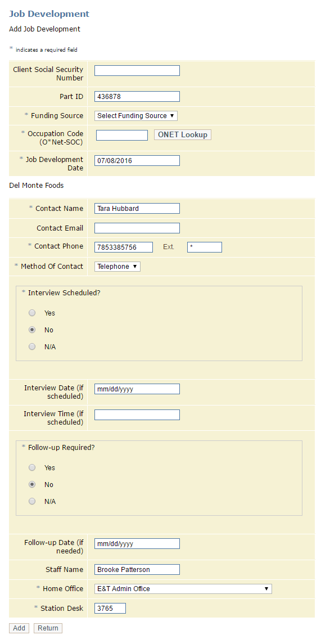Click into the Part ID field
Image resolution: width=321 pixels, height=644 pixels.
tap(137, 97)
